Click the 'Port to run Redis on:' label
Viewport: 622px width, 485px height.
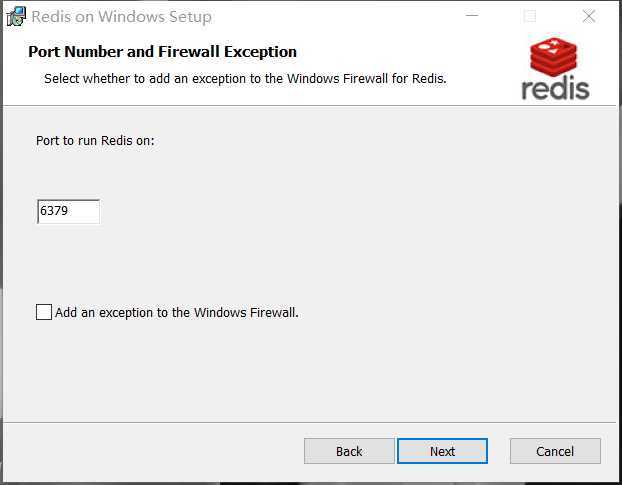(95, 141)
